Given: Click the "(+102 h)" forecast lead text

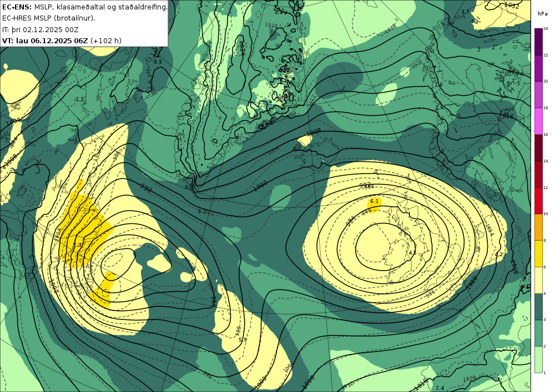Looking at the screenshot, I should pos(106,40).
